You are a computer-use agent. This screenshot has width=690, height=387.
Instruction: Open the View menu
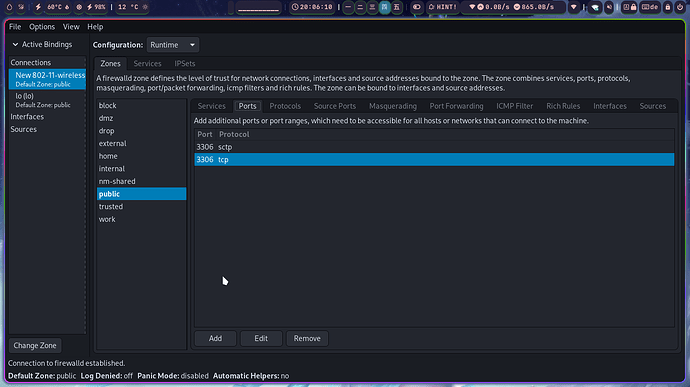(x=71, y=27)
